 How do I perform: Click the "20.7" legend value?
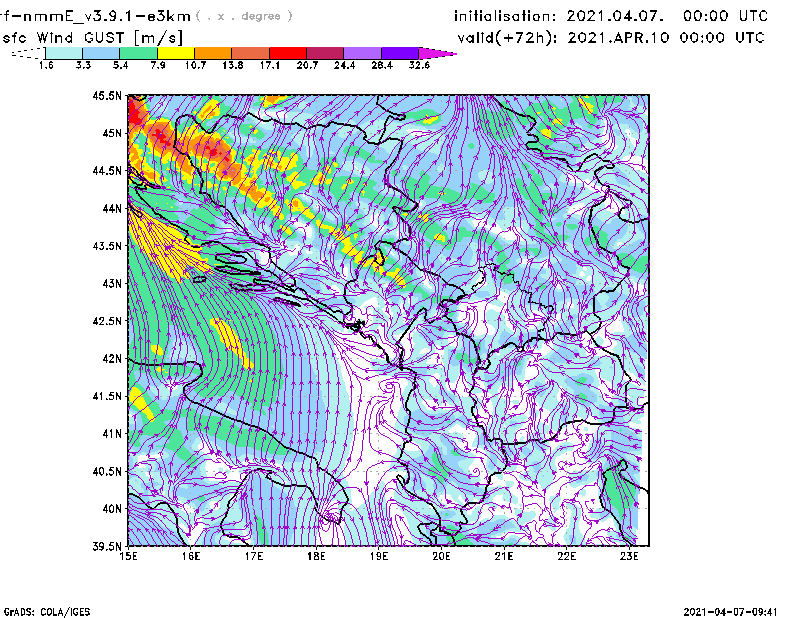[x=307, y=65]
